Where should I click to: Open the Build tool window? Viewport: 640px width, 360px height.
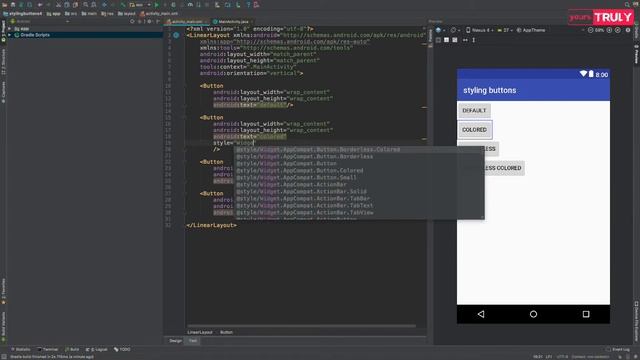tap(72, 349)
